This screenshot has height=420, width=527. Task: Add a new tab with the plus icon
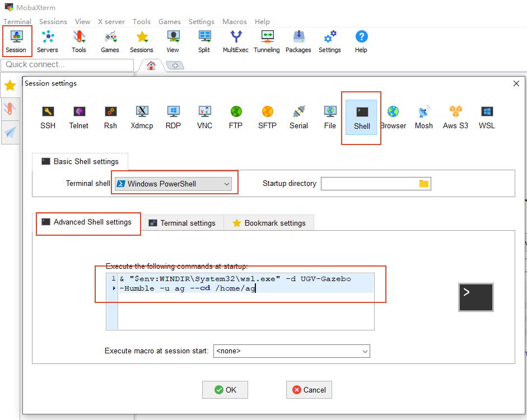(x=175, y=66)
